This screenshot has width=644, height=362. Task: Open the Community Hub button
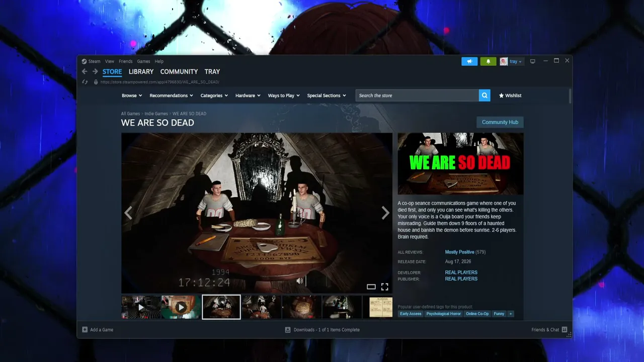click(500, 122)
